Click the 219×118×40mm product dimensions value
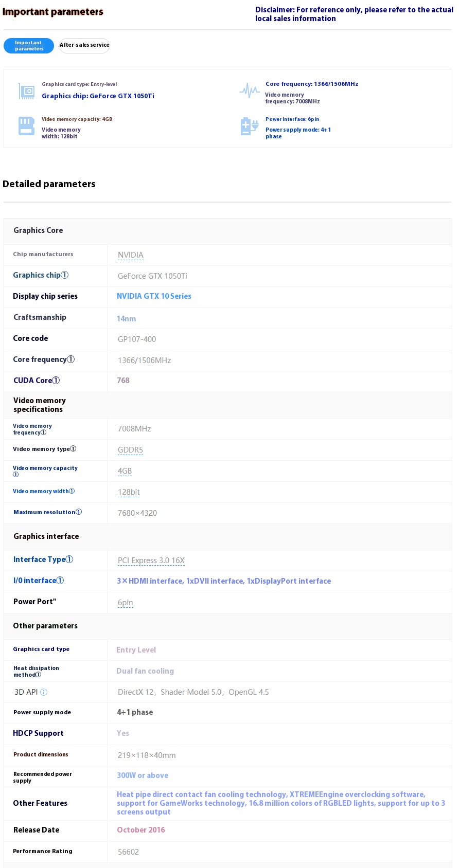This screenshot has width=459, height=868. (x=147, y=755)
